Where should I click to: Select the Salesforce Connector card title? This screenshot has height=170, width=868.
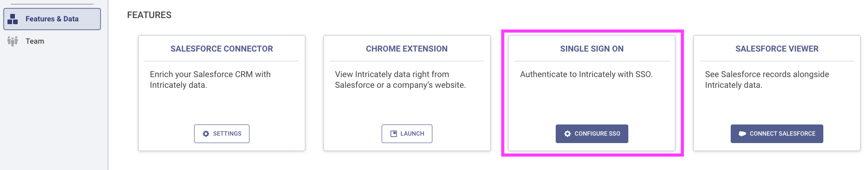click(x=222, y=49)
